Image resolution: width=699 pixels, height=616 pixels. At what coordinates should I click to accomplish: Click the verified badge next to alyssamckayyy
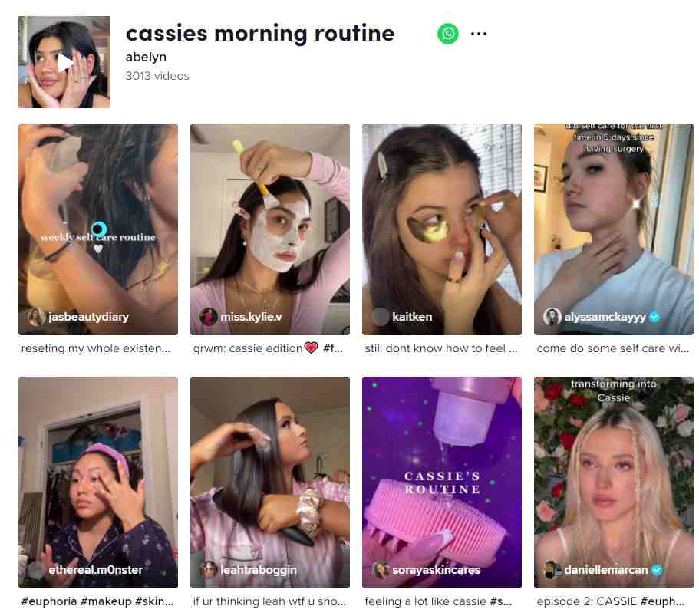pos(654,317)
